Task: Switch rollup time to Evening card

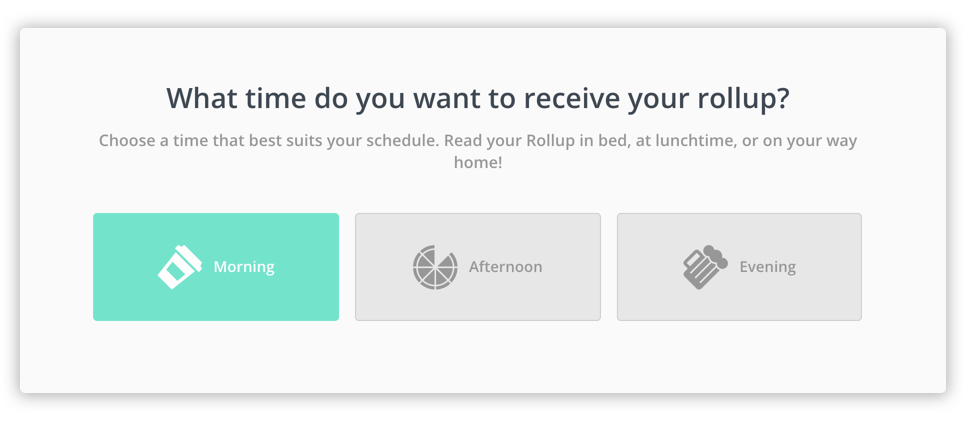Action: pyautogui.click(x=740, y=267)
